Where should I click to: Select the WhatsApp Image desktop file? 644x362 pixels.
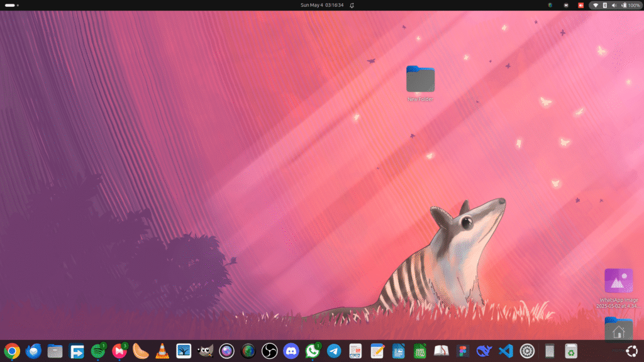(x=619, y=288)
